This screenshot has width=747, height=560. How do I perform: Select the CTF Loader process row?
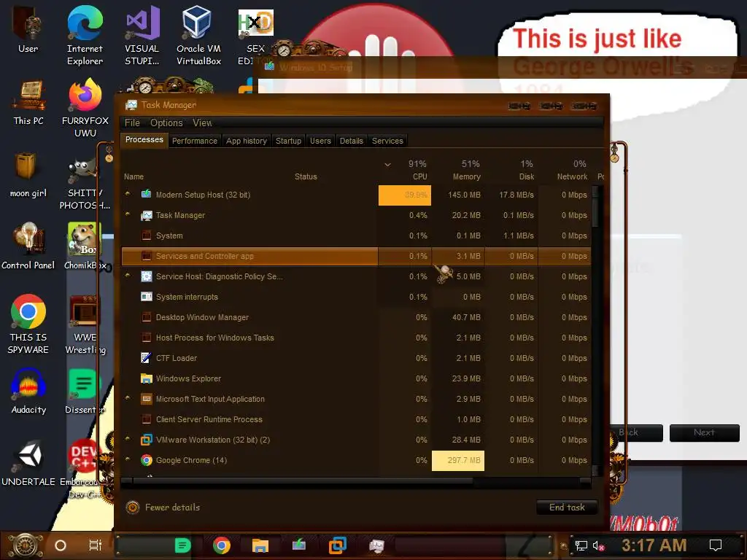pyautogui.click(x=356, y=358)
